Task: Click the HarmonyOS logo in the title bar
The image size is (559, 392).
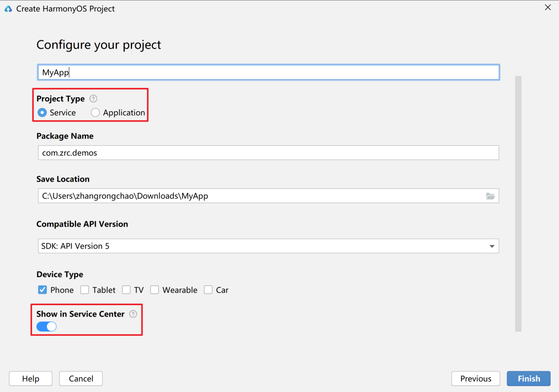Action: click(x=8, y=9)
